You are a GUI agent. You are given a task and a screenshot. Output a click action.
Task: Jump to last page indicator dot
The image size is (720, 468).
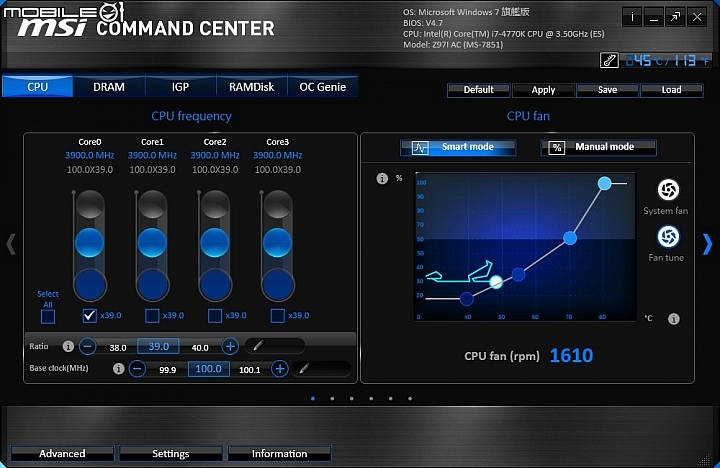click(410, 398)
